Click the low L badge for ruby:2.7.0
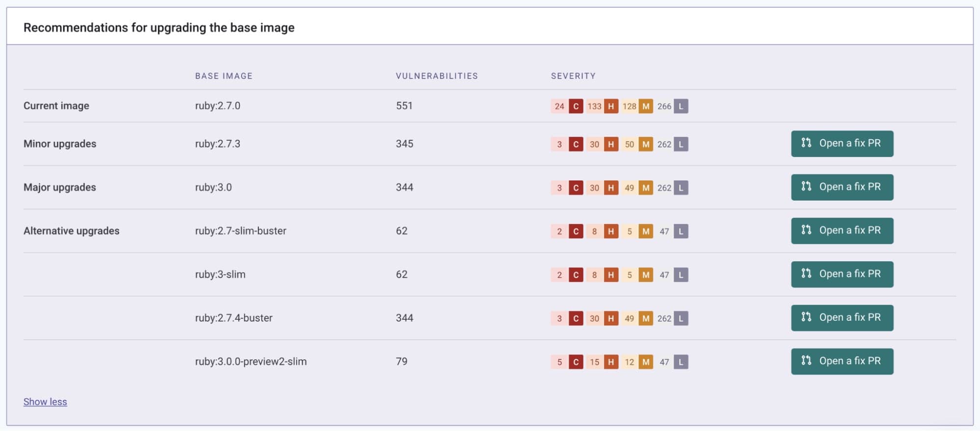980x431 pixels. pos(681,106)
